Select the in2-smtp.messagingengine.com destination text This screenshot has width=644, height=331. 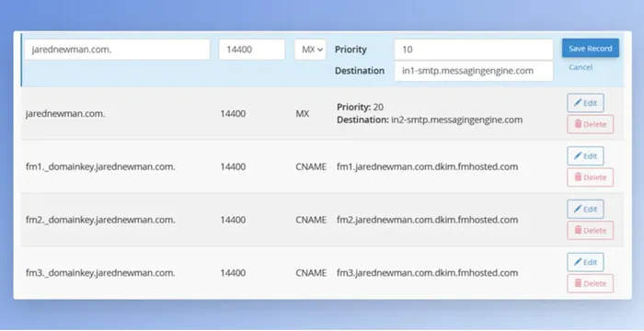pyautogui.click(x=456, y=120)
